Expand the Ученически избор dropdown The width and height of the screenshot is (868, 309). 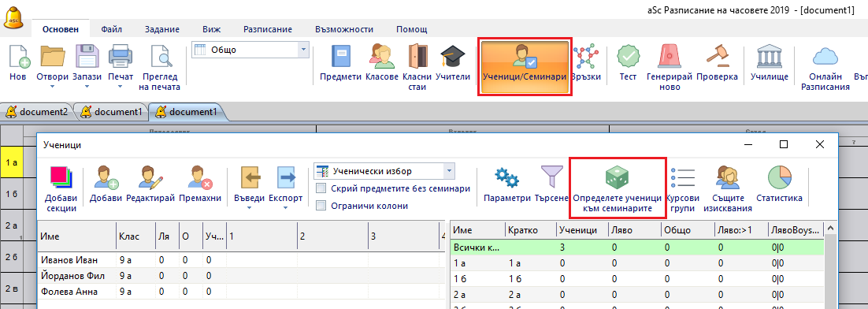(450, 171)
